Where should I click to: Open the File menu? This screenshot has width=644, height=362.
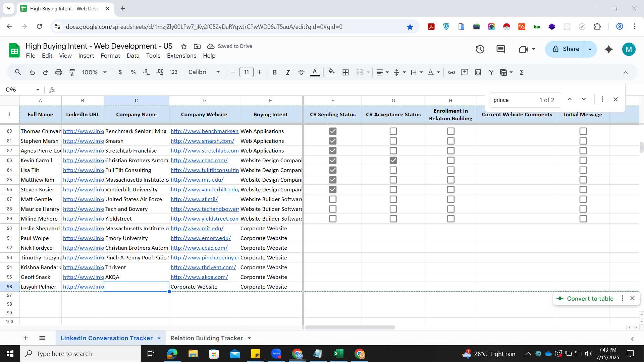[x=31, y=56]
